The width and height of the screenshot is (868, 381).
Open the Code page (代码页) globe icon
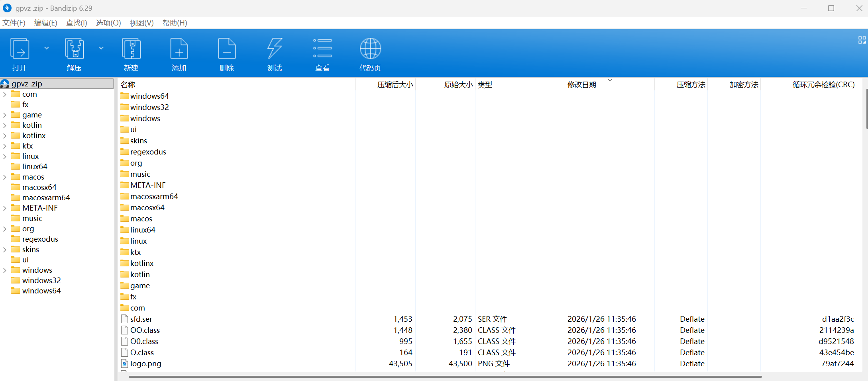370,49
